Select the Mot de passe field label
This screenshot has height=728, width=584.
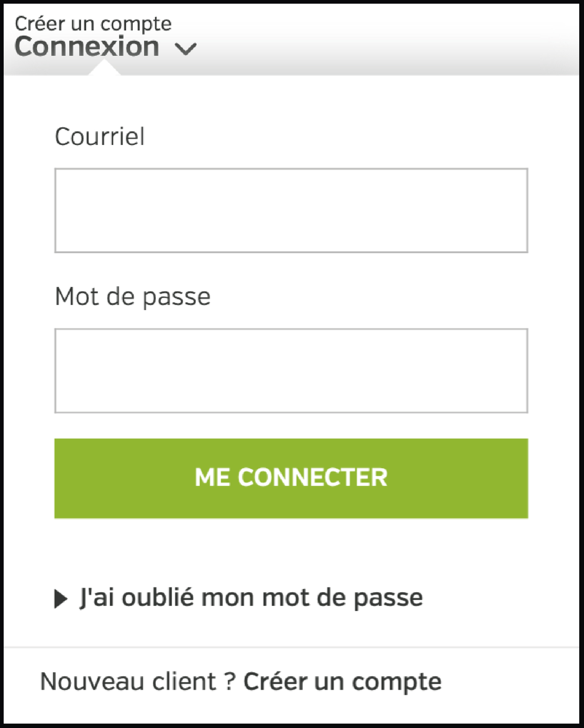132,297
